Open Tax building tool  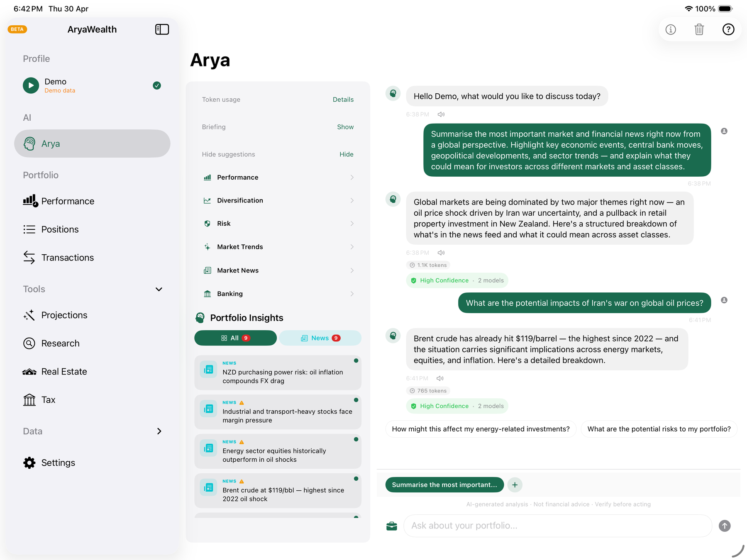click(x=92, y=400)
